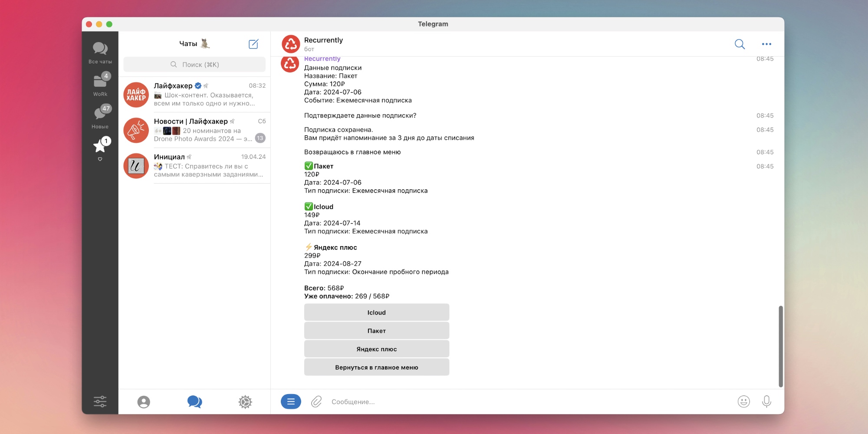Open the Лайфхакер chat
Screen dimensions: 868x434
(194, 95)
